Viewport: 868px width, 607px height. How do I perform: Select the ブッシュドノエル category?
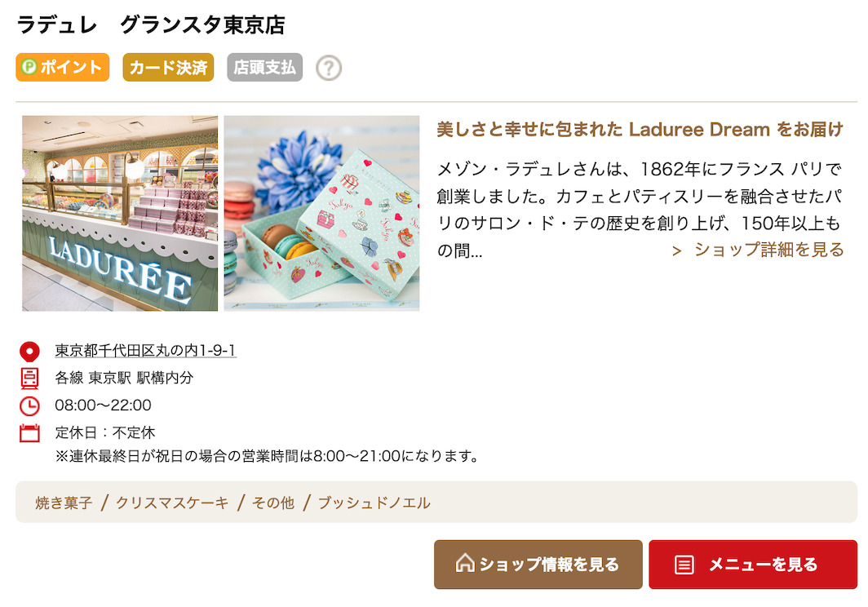374,503
